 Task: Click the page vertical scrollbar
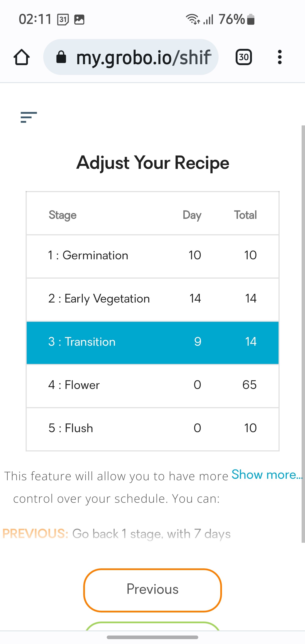pos(303,334)
